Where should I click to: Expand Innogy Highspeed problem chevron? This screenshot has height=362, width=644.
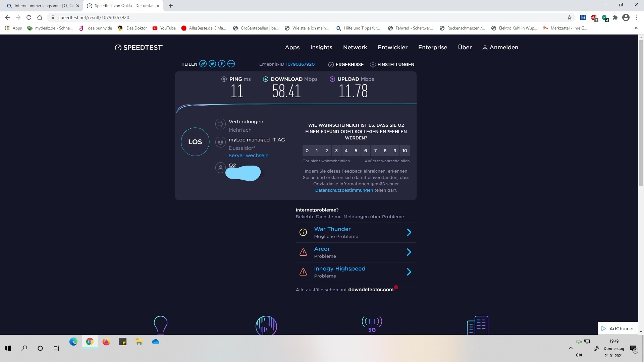tap(409, 272)
